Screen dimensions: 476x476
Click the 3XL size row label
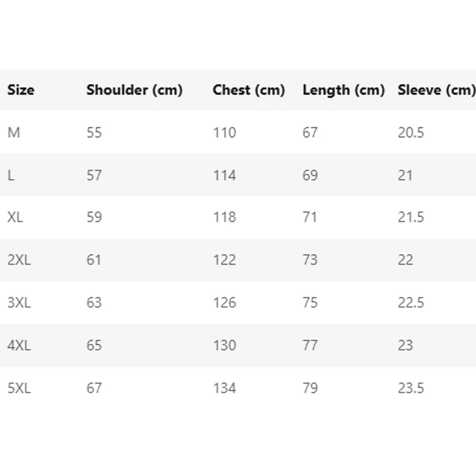point(19,303)
